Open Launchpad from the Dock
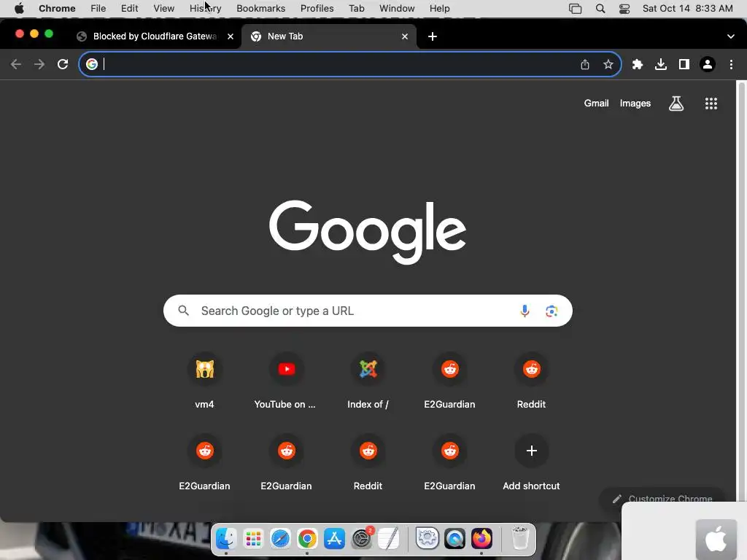Viewport: 747px width, 560px height. 253,539
